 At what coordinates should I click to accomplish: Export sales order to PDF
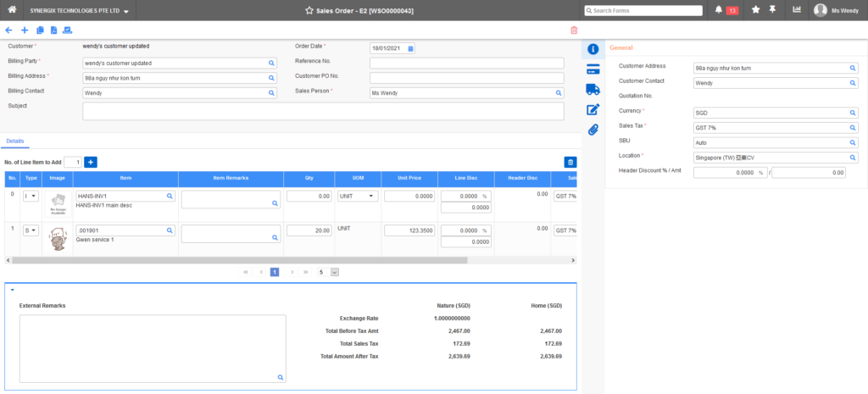coord(53,31)
